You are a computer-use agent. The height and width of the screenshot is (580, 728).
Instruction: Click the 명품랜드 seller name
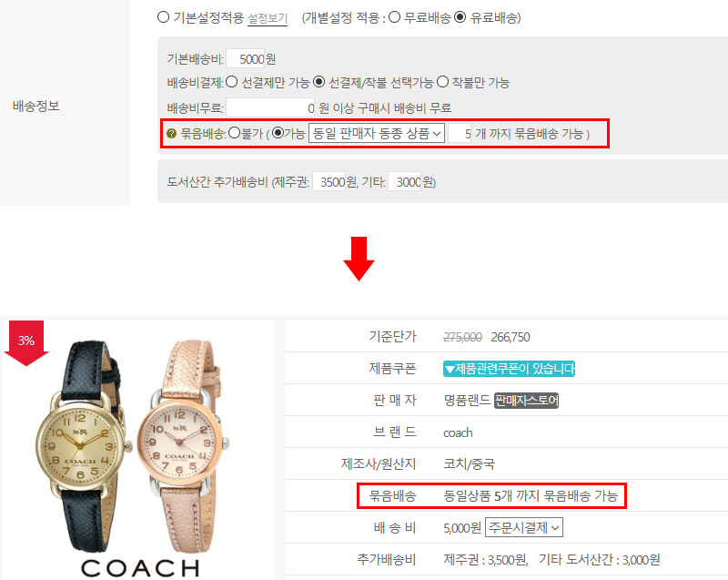467,401
